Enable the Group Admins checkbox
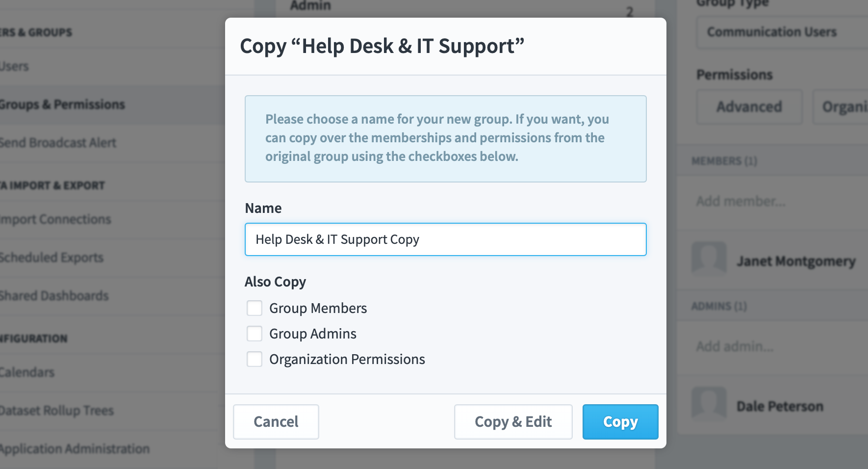The image size is (868, 469). tap(255, 334)
